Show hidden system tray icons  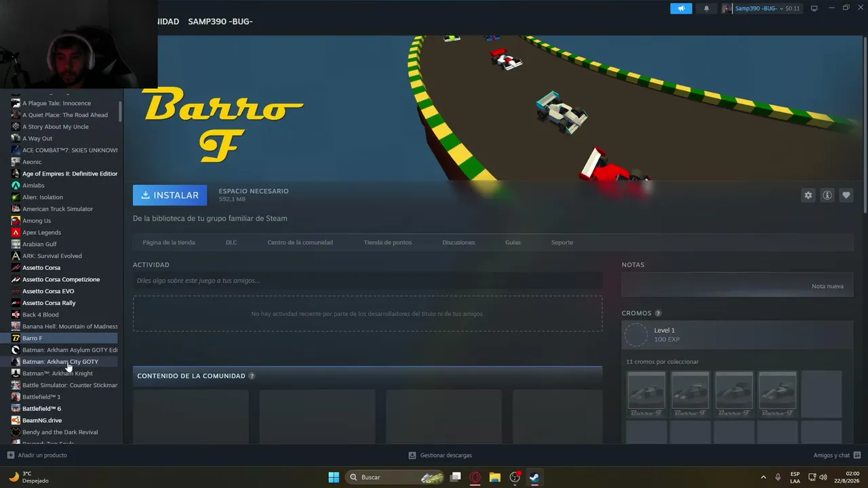(x=763, y=477)
